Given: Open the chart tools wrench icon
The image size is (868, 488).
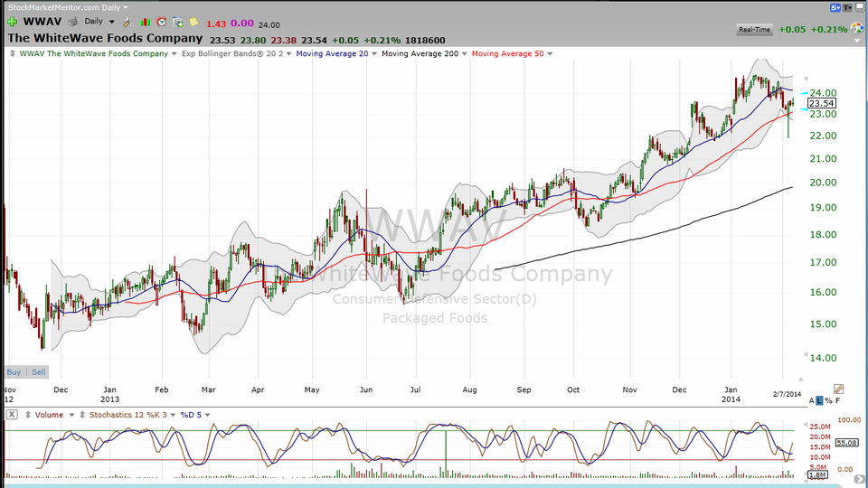Looking at the screenshot, I should 128,22.
